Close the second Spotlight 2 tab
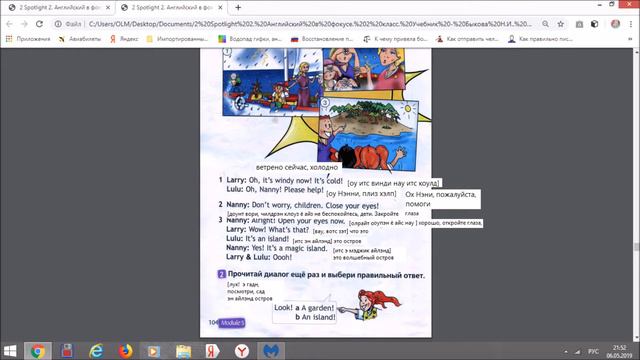This screenshot has height=360, width=640. (x=220, y=7)
